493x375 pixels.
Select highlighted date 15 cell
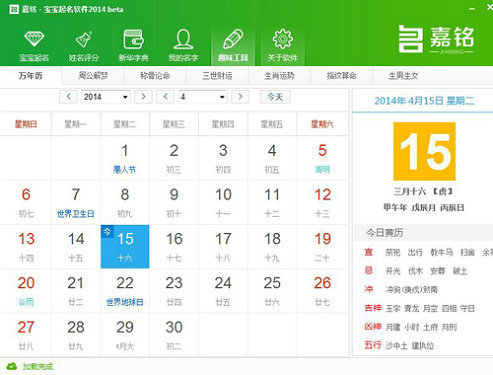(125, 246)
